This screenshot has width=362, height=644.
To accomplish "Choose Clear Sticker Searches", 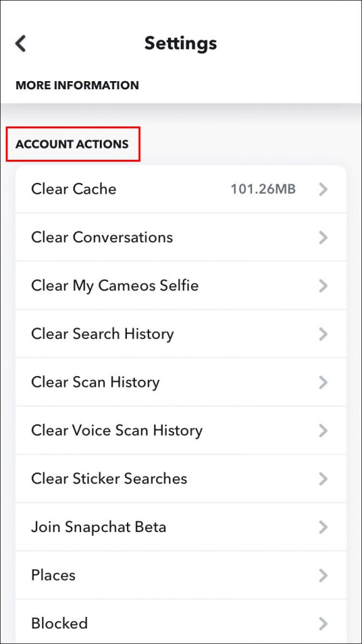I will pyautogui.click(x=181, y=479).
